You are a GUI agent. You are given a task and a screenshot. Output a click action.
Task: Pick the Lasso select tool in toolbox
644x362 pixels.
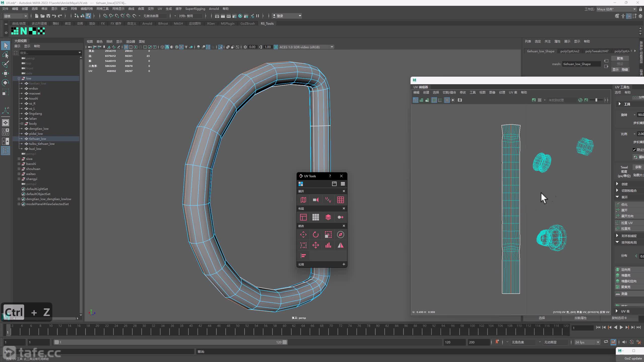pyautogui.click(x=6, y=55)
